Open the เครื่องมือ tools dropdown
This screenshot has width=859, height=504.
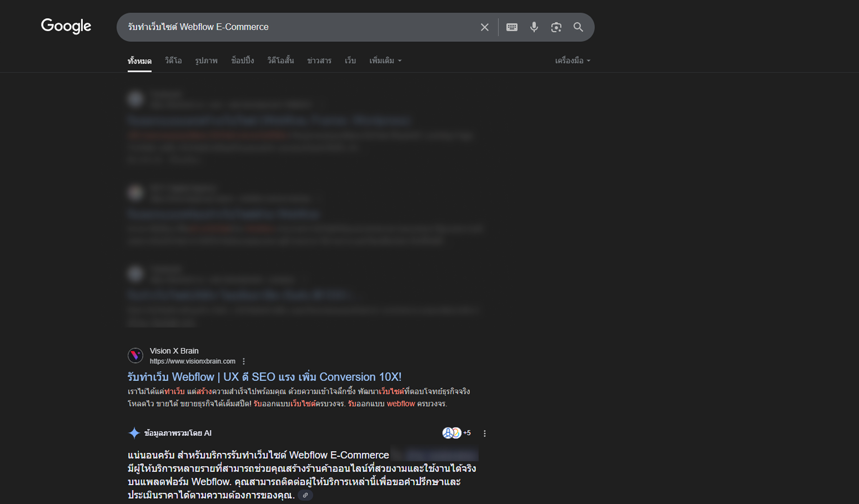[x=572, y=61]
